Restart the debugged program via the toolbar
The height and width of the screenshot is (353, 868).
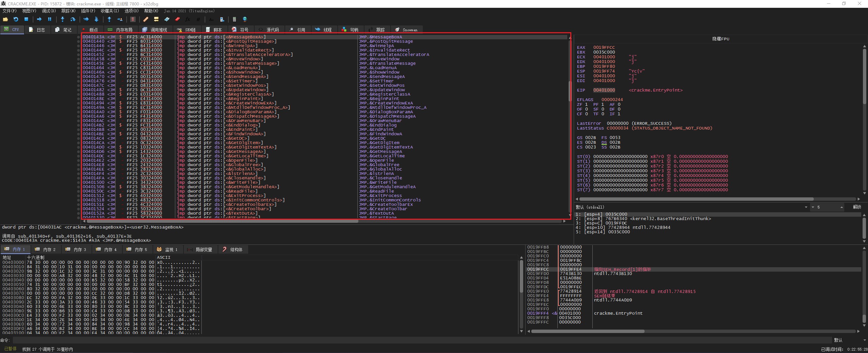[x=16, y=19]
